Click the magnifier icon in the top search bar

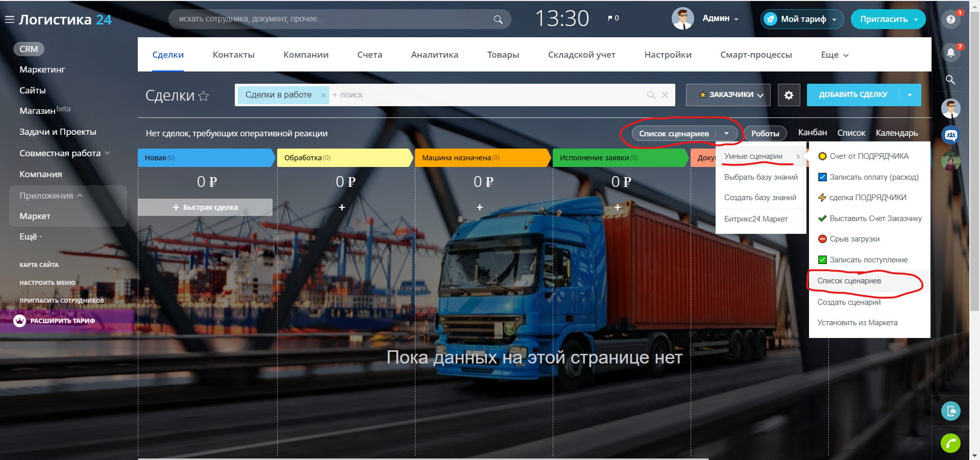point(498,19)
